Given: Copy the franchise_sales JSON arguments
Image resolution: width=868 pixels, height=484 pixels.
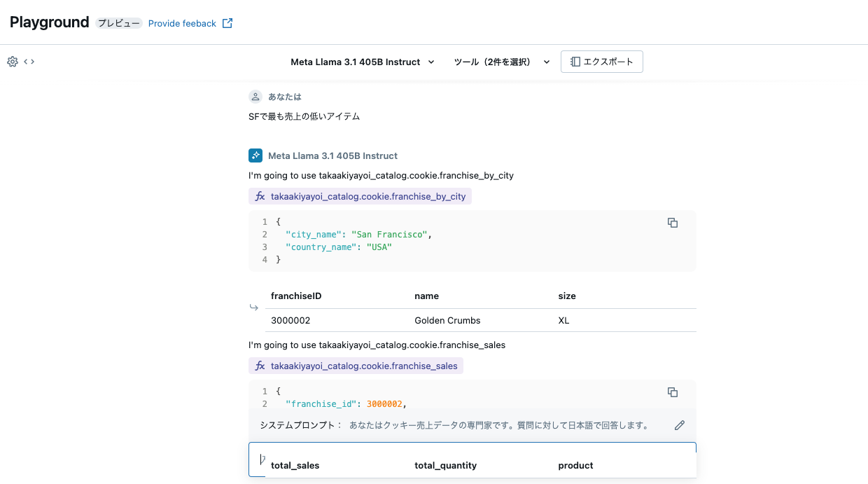Looking at the screenshot, I should click(672, 392).
